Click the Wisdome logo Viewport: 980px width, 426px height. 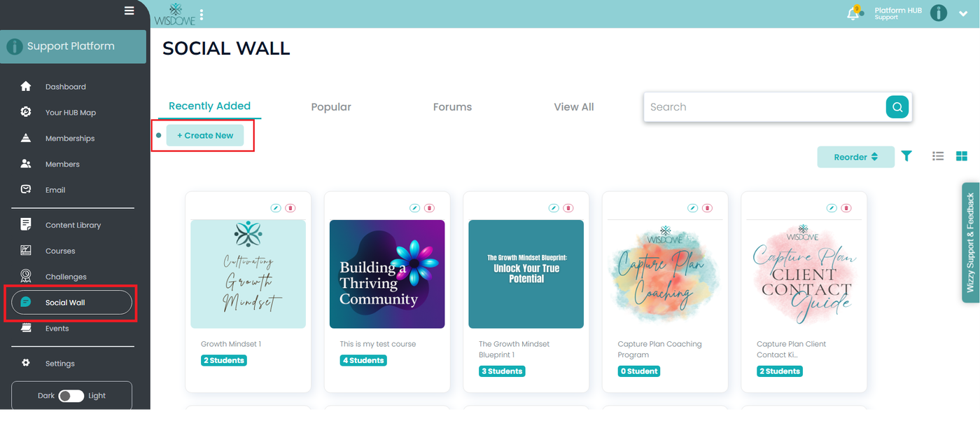point(174,14)
